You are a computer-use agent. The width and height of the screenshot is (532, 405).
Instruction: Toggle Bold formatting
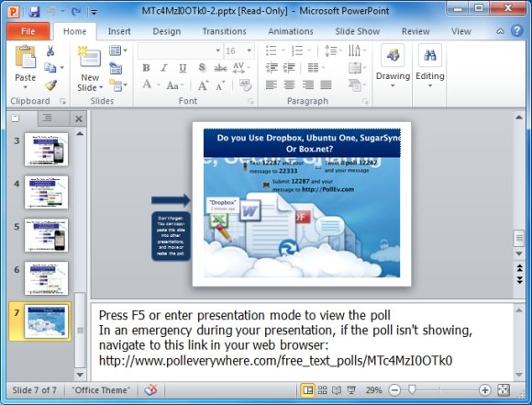(x=146, y=68)
